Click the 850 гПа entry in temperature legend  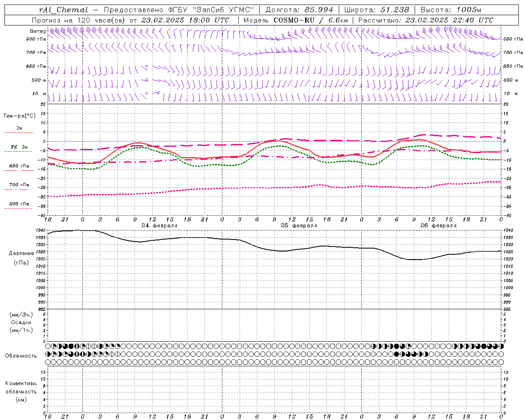[19, 166]
